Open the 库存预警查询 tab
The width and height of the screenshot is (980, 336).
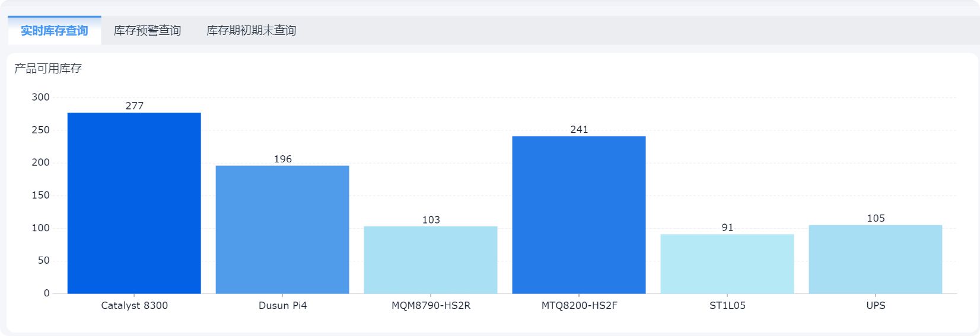click(147, 30)
